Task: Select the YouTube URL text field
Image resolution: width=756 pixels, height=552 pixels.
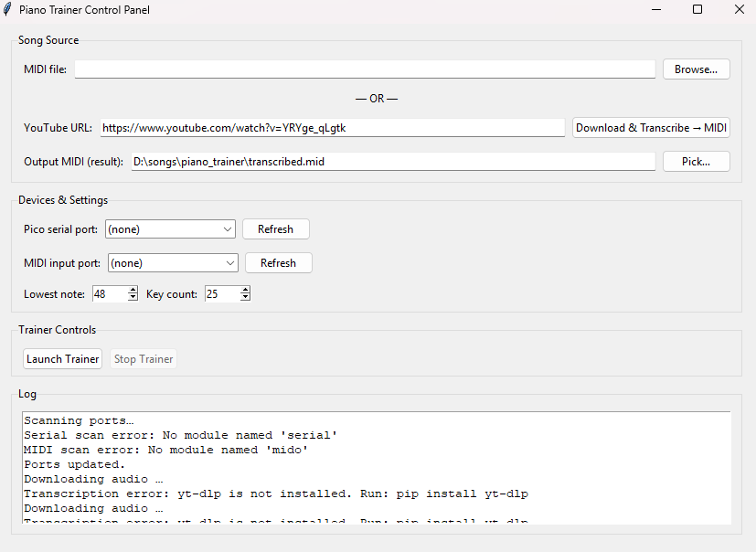Action: tap(332, 127)
